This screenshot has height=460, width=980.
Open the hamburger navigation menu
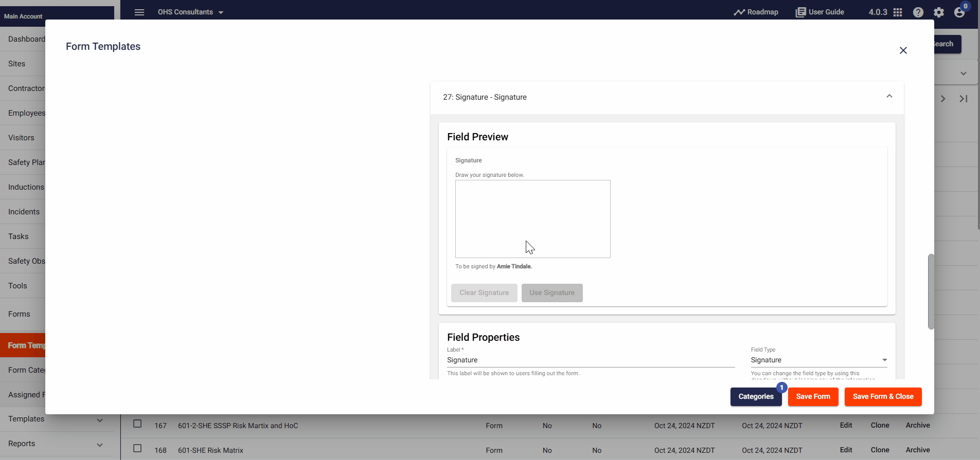[139, 12]
